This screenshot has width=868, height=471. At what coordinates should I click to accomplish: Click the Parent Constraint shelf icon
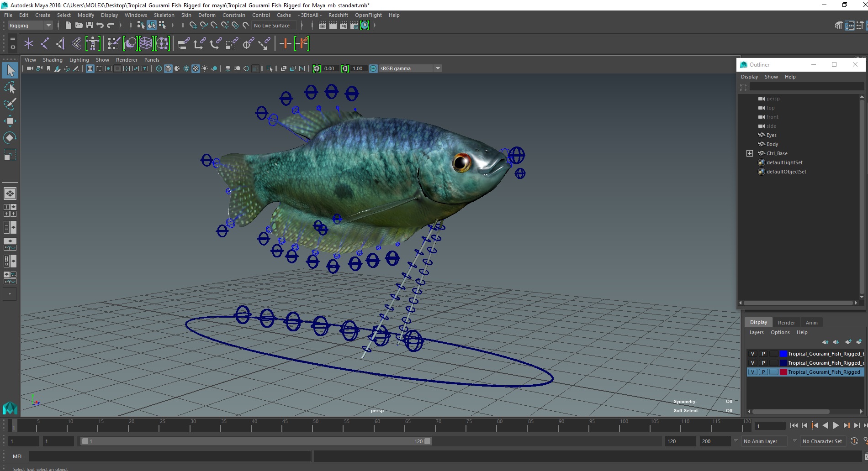pos(184,44)
